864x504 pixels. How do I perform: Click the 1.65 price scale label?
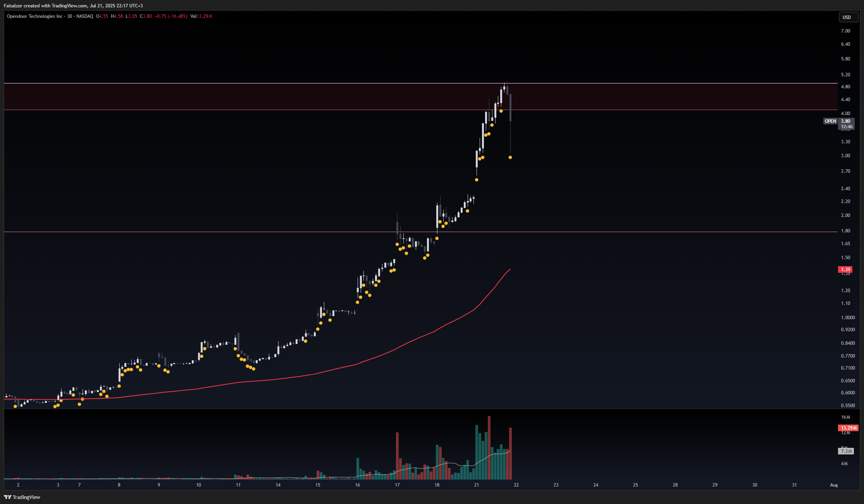[x=845, y=244]
